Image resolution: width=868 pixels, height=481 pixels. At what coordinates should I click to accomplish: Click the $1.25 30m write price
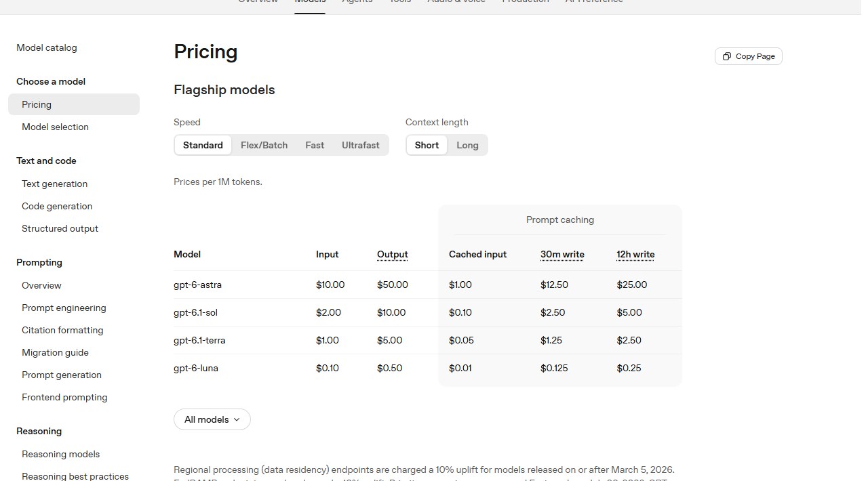pos(551,340)
